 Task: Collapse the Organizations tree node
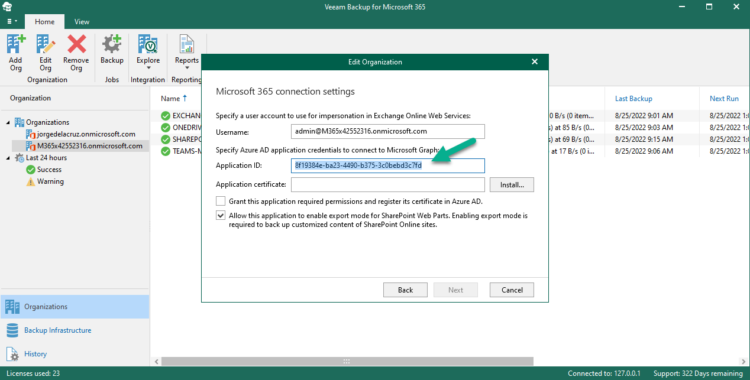pos(8,123)
